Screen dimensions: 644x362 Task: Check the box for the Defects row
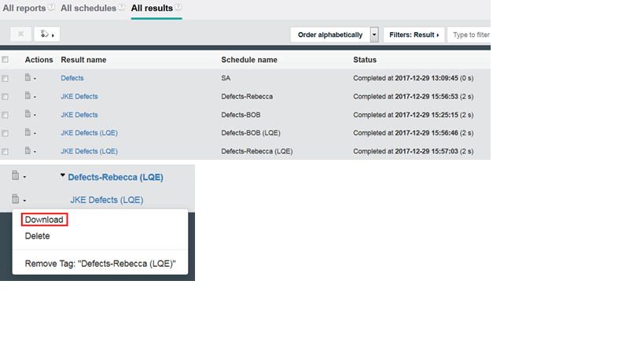click(x=6, y=79)
